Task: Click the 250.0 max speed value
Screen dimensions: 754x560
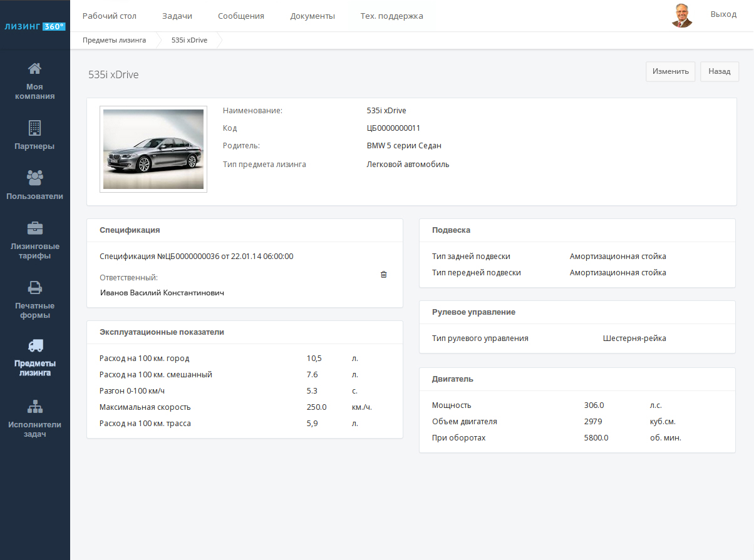Action: [317, 407]
